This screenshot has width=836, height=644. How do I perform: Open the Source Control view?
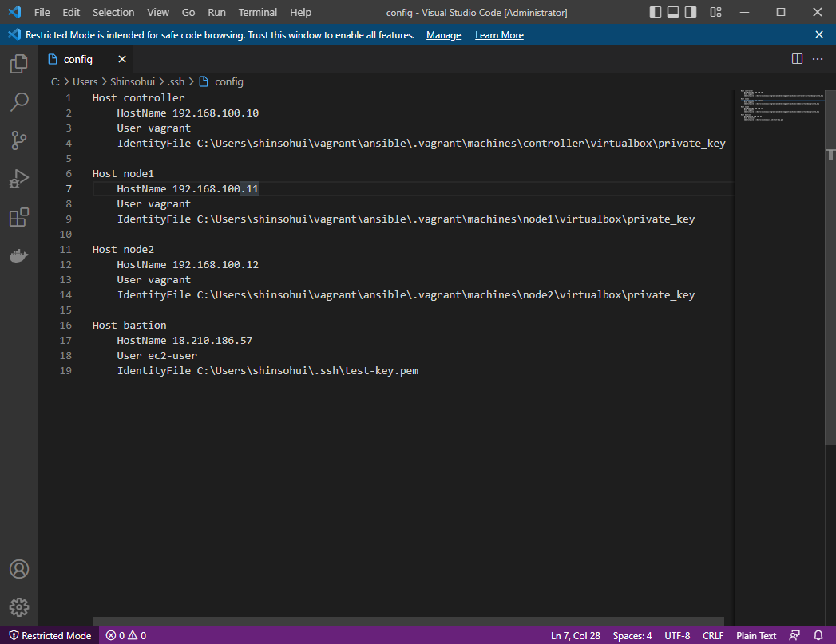[19, 140]
